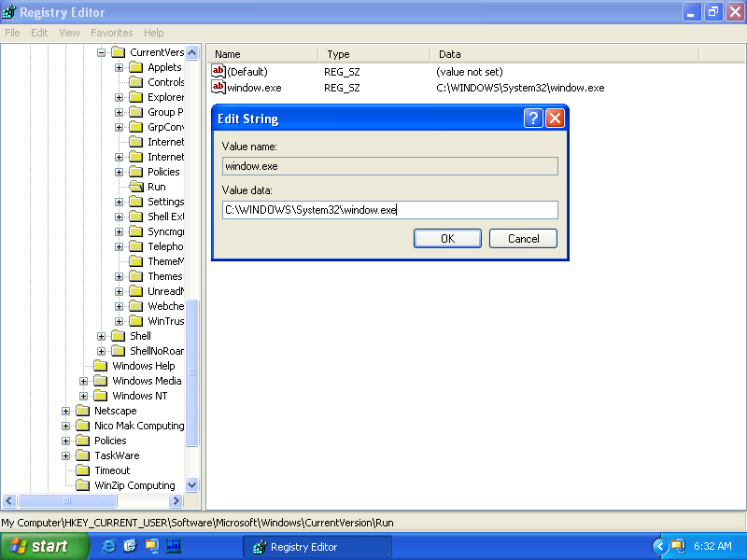Viewport: 747px width, 560px height.
Task: Click the TaskWare folder icon
Action: click(x=83, y=455)
